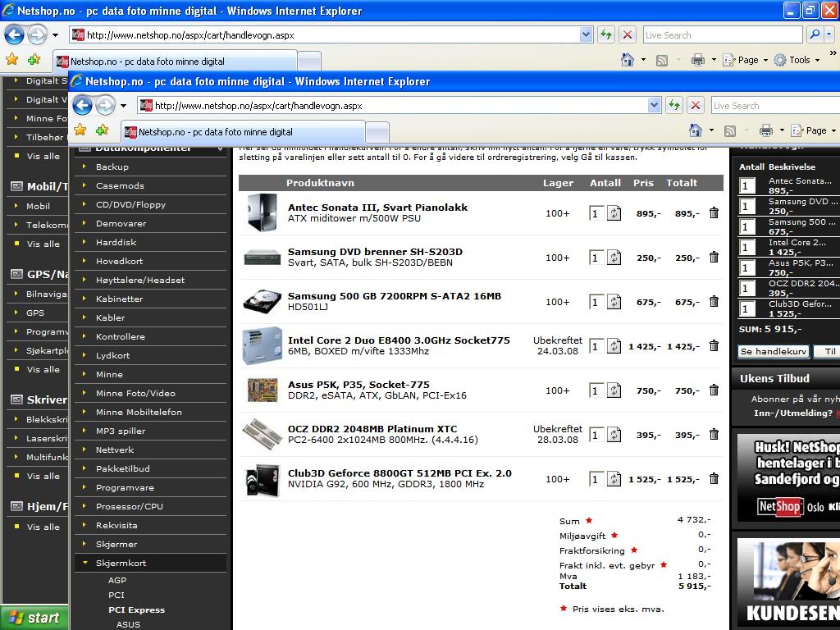This screenshot has width=840, height=630.
Task: Edit quantity field for Antec Sonata III
Action: pyautogui.click(x=596, y=214)
